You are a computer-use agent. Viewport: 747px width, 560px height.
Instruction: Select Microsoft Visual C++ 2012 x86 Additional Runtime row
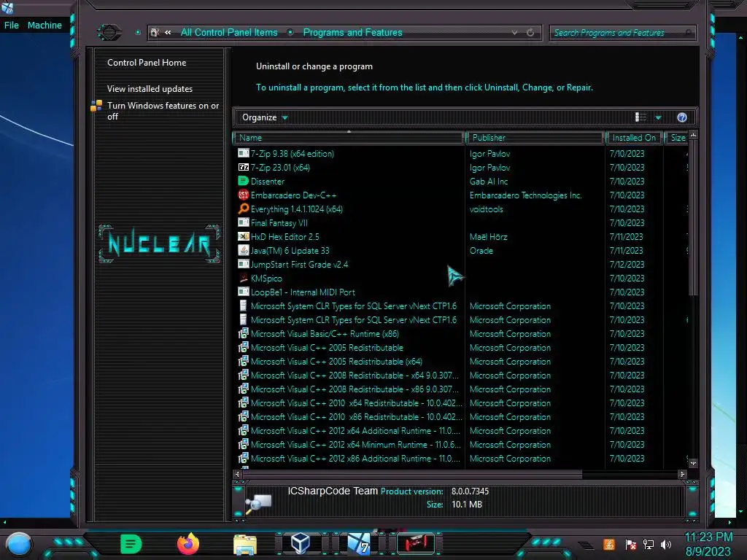(461, 458)
